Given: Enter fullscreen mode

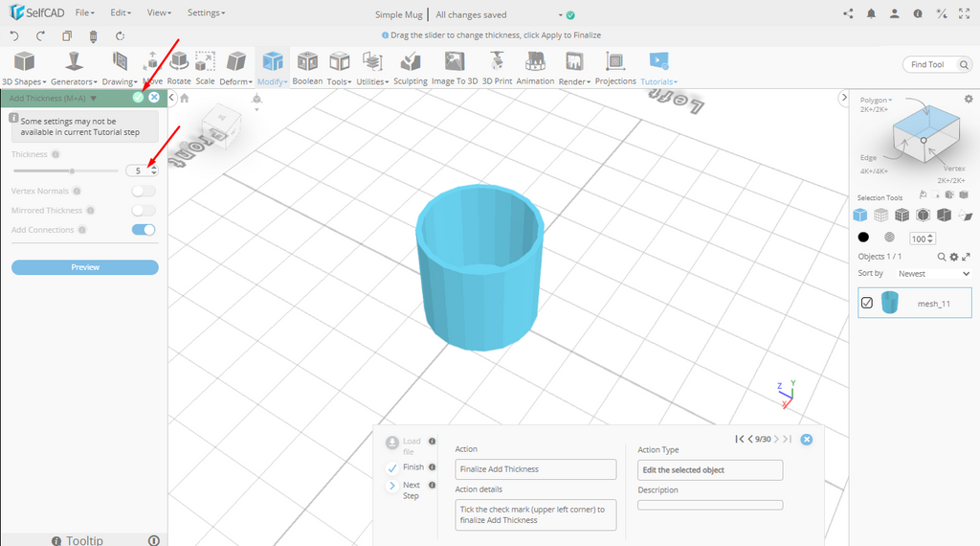Looking at the screenshot, I should (965, 13).
